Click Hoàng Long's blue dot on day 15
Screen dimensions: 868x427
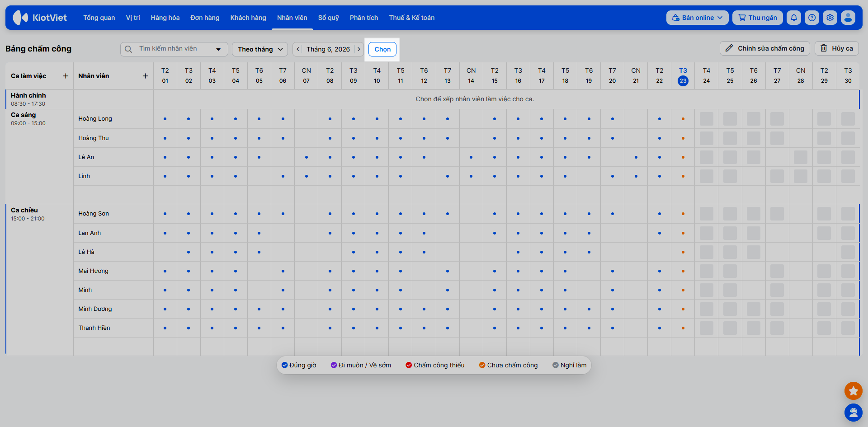point(495,119)
